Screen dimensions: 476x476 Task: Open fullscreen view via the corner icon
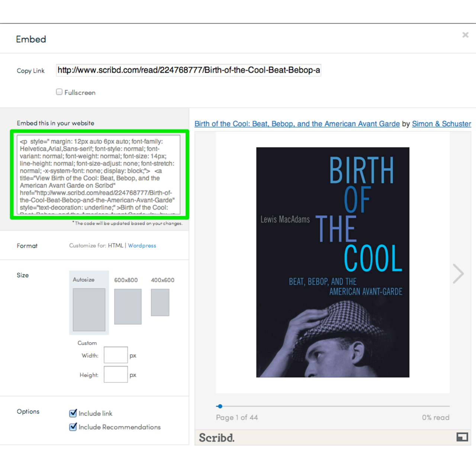coord(462,437)
